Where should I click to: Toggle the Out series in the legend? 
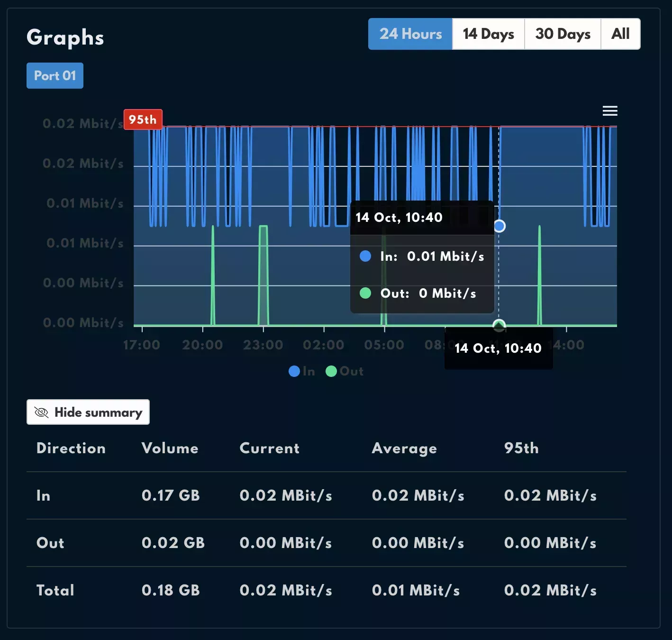coord(345,371)
